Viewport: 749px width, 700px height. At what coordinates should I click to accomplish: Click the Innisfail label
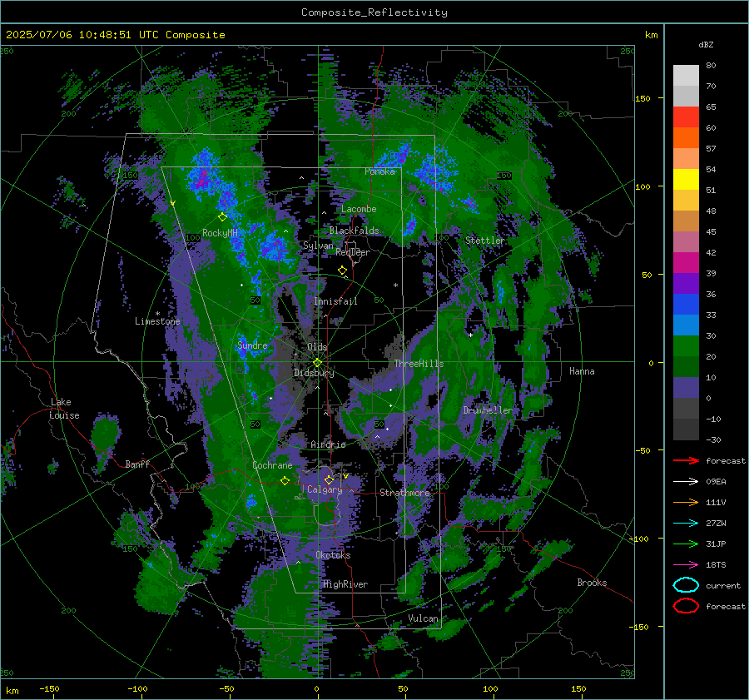coord(335,301)
